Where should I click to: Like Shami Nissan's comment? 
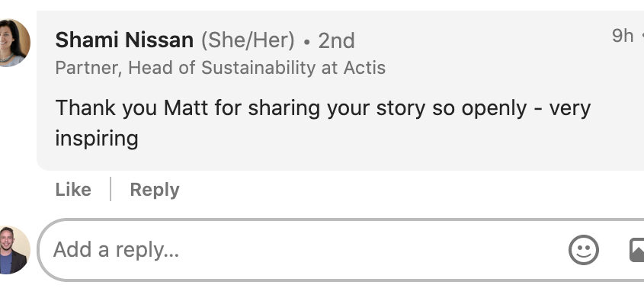tap(73, 190)
